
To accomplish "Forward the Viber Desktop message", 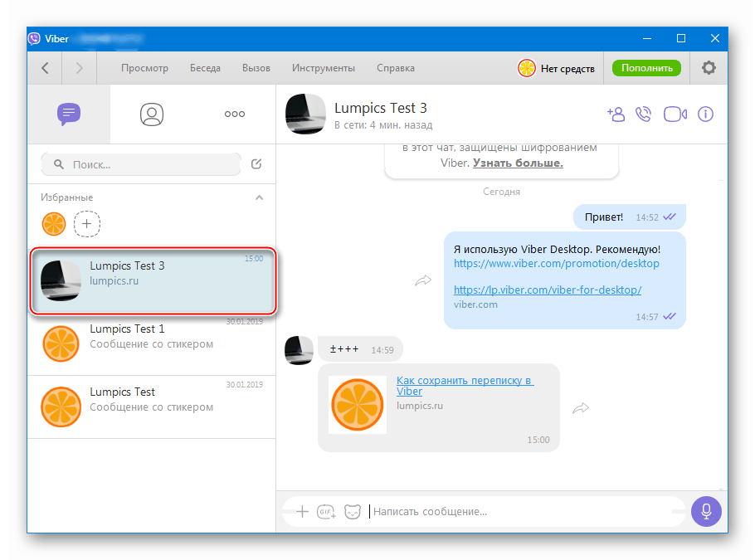I will coord(423,280).
